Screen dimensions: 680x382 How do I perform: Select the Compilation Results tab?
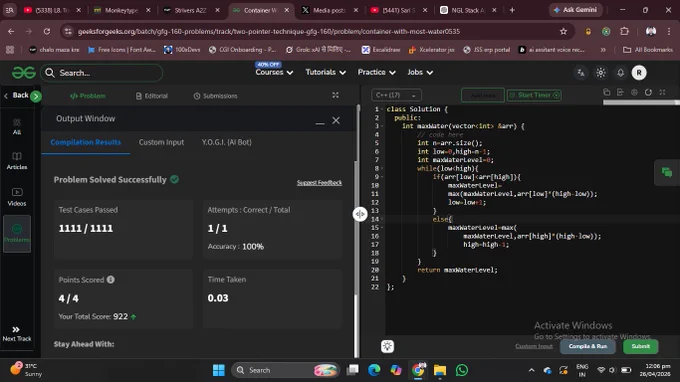tap(85, 142)
